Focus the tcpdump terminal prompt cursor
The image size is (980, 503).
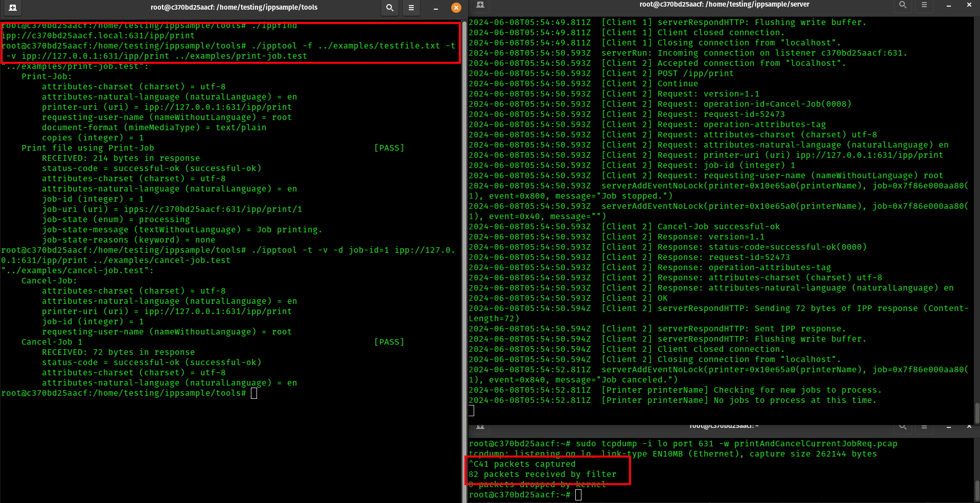pos(578,495)
